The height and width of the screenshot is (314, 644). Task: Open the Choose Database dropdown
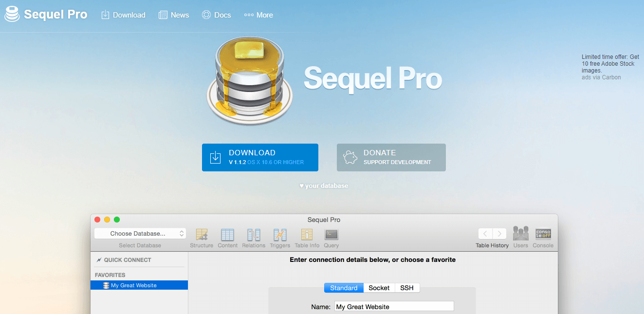pos(140,234)
